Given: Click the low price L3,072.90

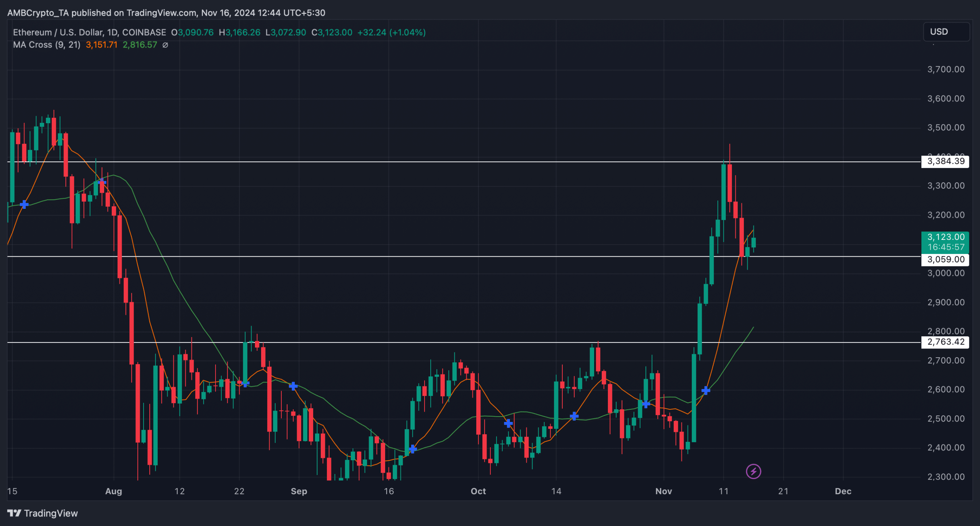Looking at the screenshot, I should pyautogui.click(x=286, y=33).
